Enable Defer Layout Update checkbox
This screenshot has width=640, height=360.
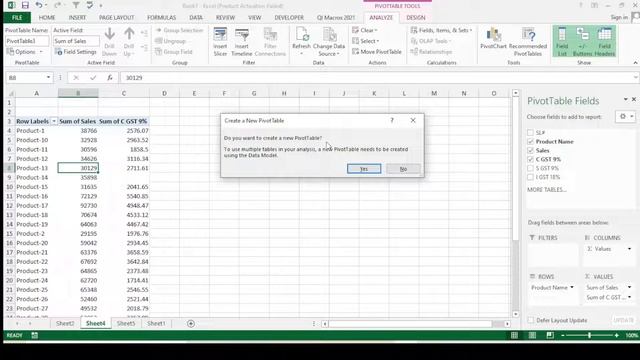[x=531, y=320]
